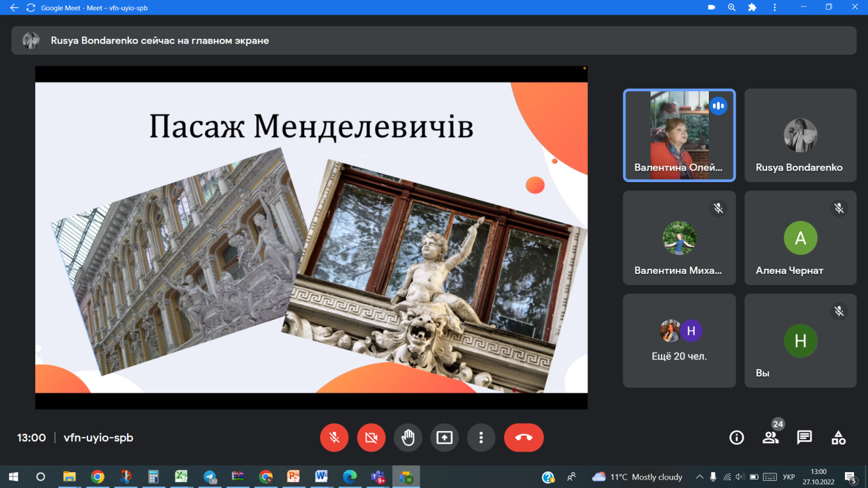
Task: Click the reload icon in title bar
Action: pos(30,8)
